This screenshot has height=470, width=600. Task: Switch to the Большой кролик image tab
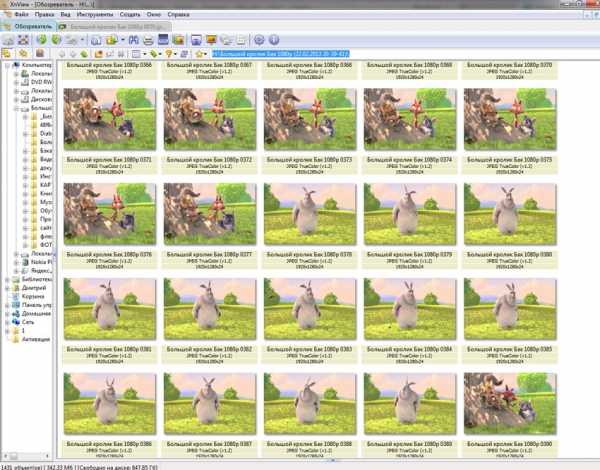(114, 27)
